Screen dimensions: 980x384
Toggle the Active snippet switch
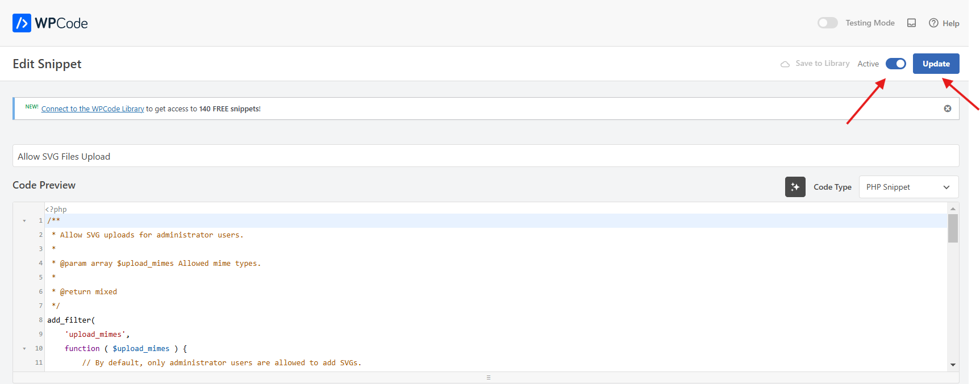895,64
